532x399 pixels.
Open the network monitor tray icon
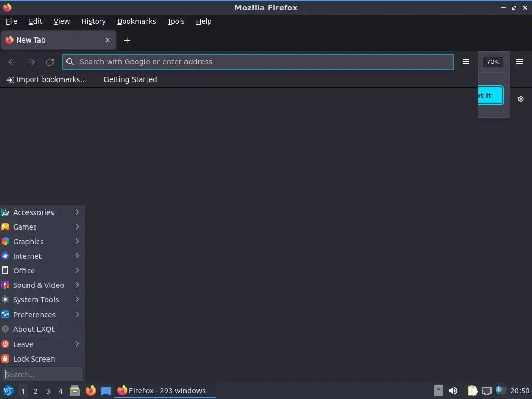point(487,391)
